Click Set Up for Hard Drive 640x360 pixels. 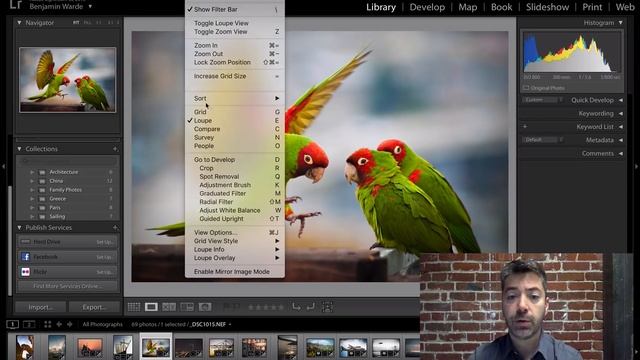point(104,242)
